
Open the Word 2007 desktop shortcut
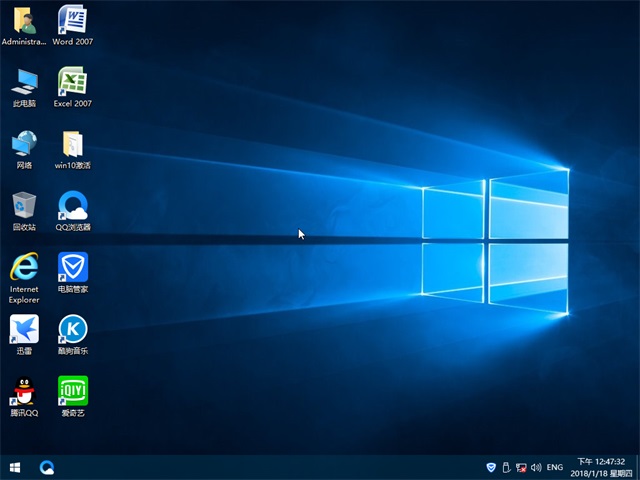point(72,20)
